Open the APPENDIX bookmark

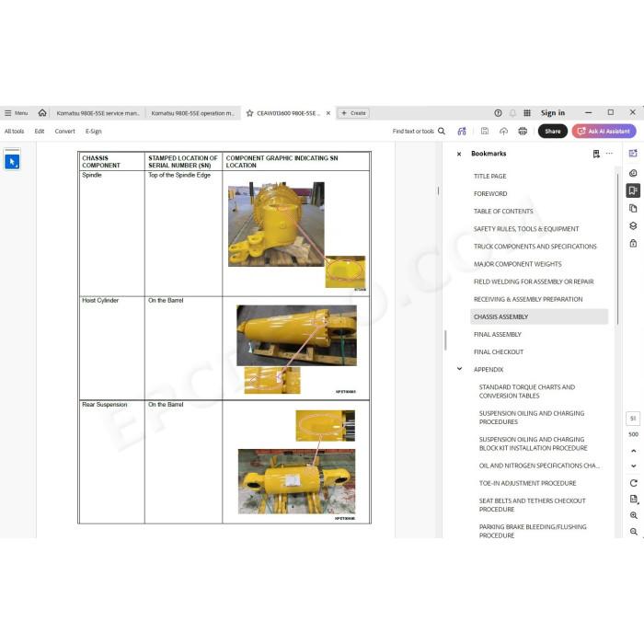point(489,370)
